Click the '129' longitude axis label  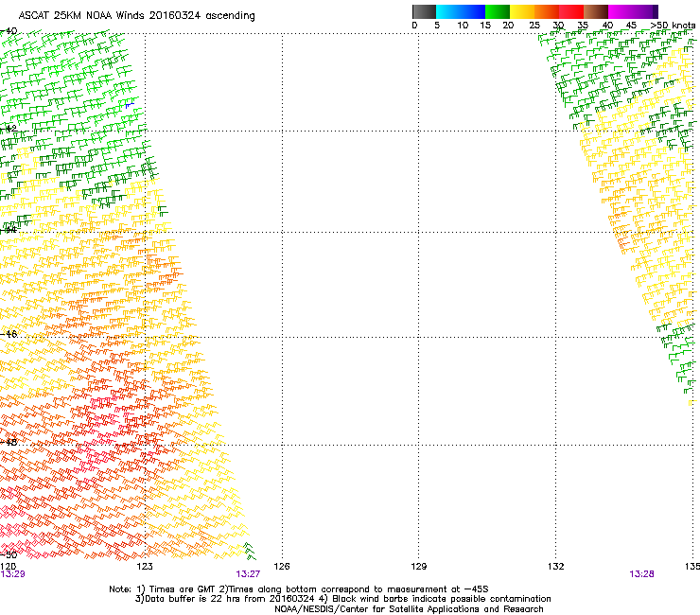418,567
